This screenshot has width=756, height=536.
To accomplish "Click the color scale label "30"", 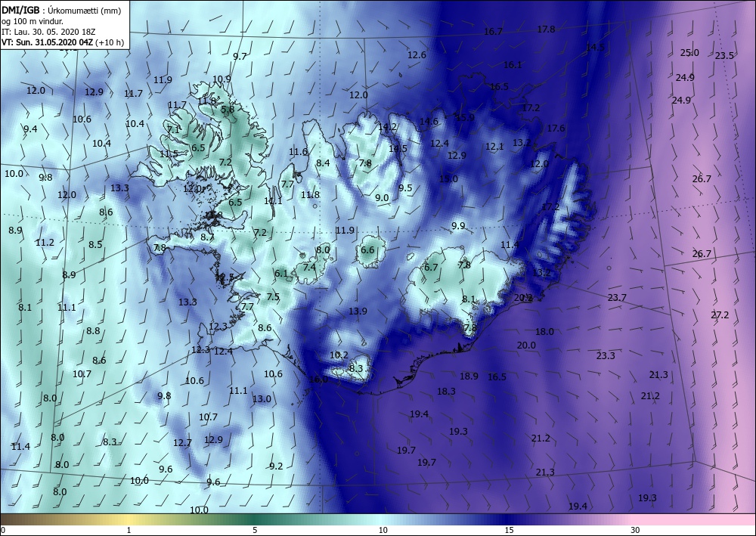I will (x=635, y=530).
